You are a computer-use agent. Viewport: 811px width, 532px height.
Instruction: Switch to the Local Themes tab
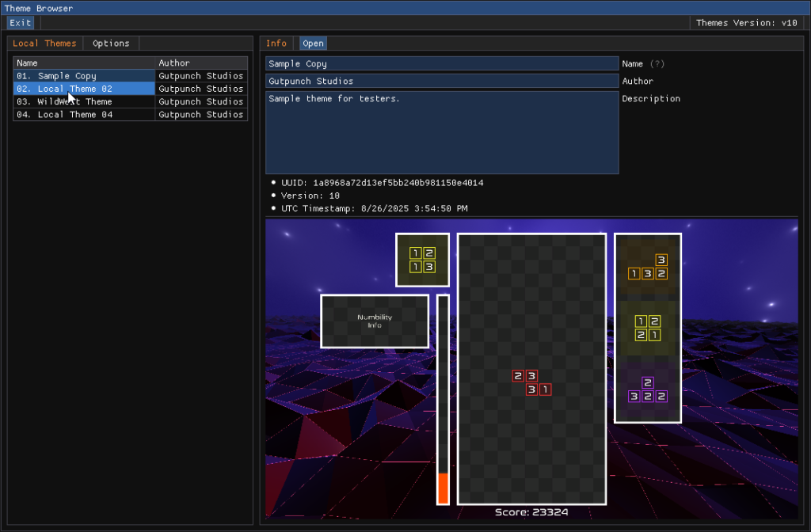point(45,44)
